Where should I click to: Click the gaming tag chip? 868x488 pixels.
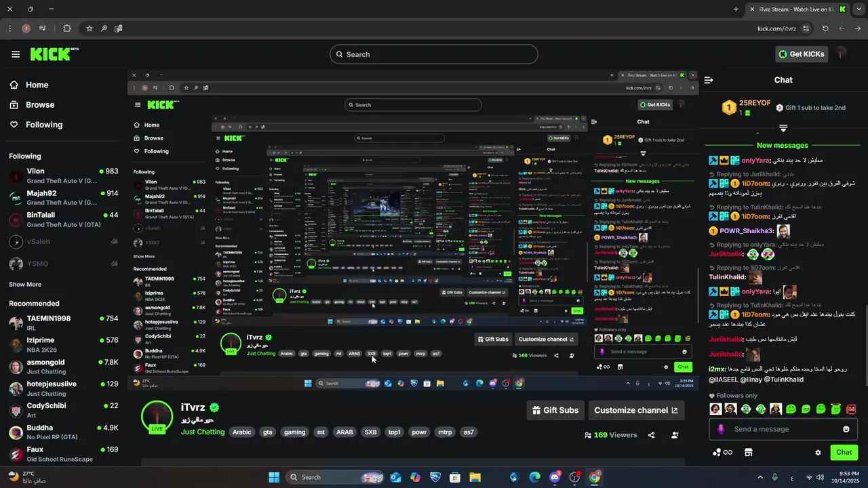pos(294,432)
